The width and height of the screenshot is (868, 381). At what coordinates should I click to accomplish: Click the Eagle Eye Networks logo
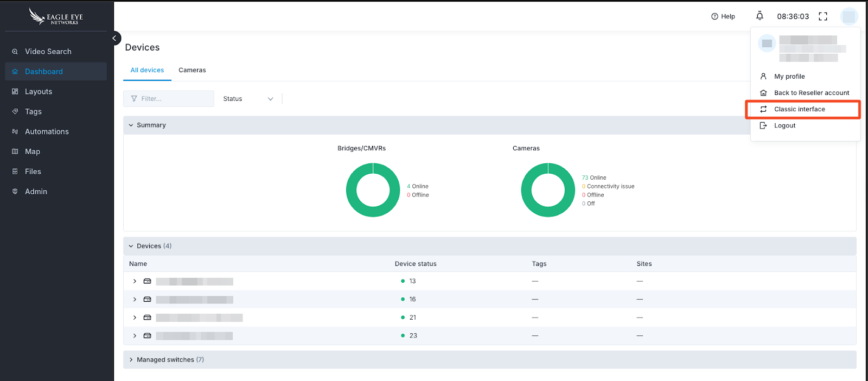coord(56,17)
